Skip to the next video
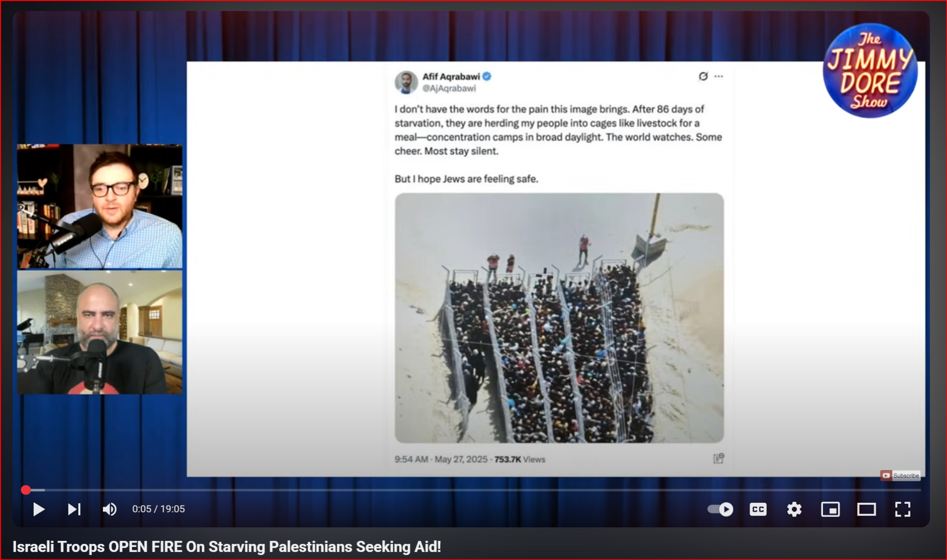This screenshot has height=560, width=947. (74, 509)
